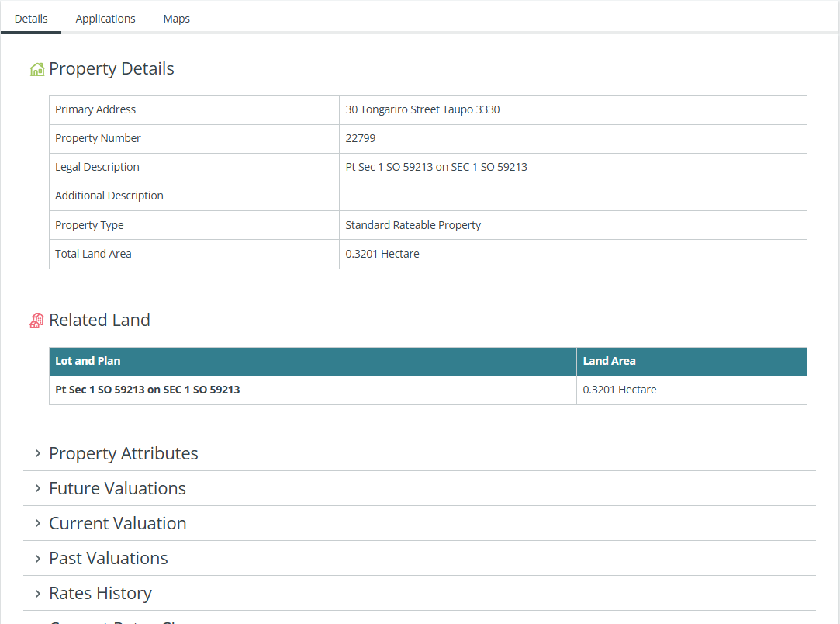Click the Legal Description value in Property Details

(436, 167)
